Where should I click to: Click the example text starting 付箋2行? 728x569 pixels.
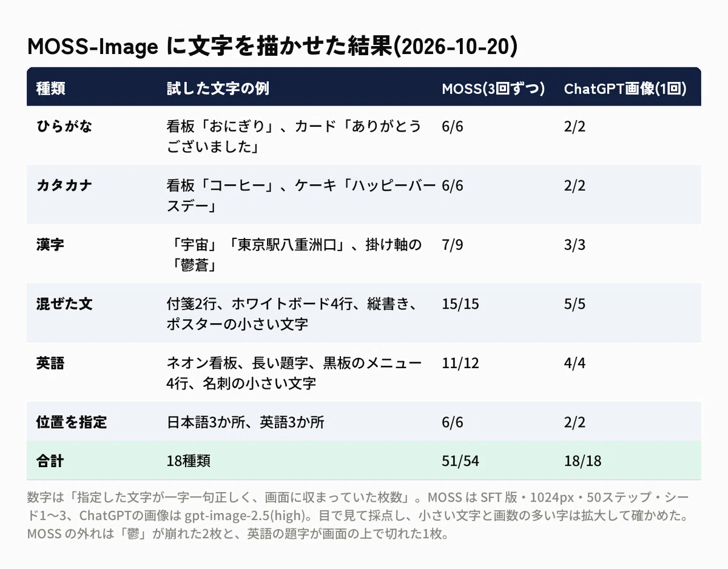(292, 314)
